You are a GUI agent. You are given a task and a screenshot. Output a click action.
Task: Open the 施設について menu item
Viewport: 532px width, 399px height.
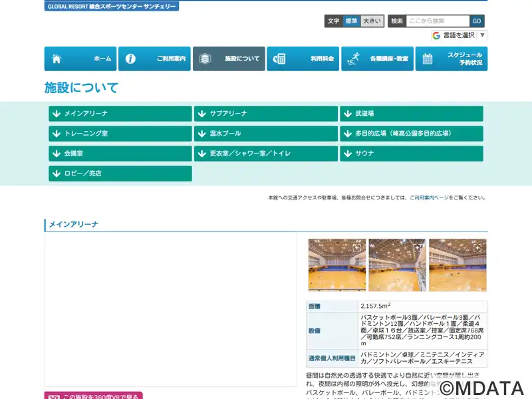click(229, 59)
